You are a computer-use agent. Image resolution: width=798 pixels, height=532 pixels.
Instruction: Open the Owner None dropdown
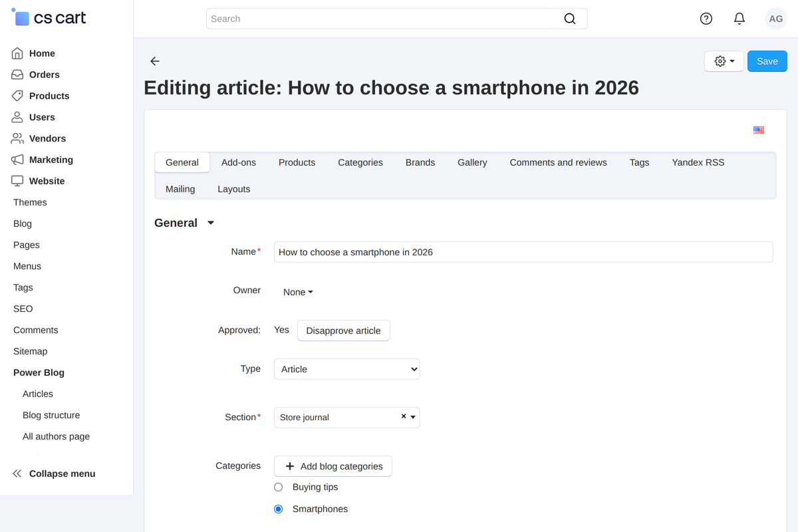pos(298,292)
